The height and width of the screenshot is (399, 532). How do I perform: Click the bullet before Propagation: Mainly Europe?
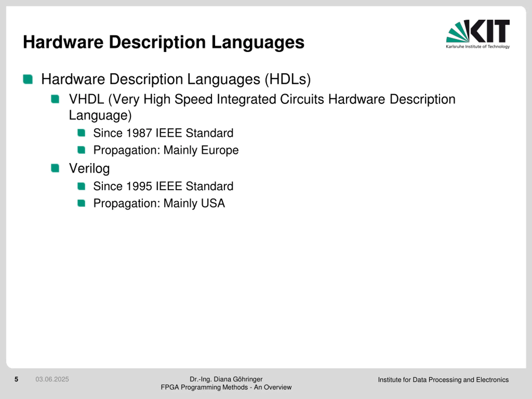(x=81, y=150)
